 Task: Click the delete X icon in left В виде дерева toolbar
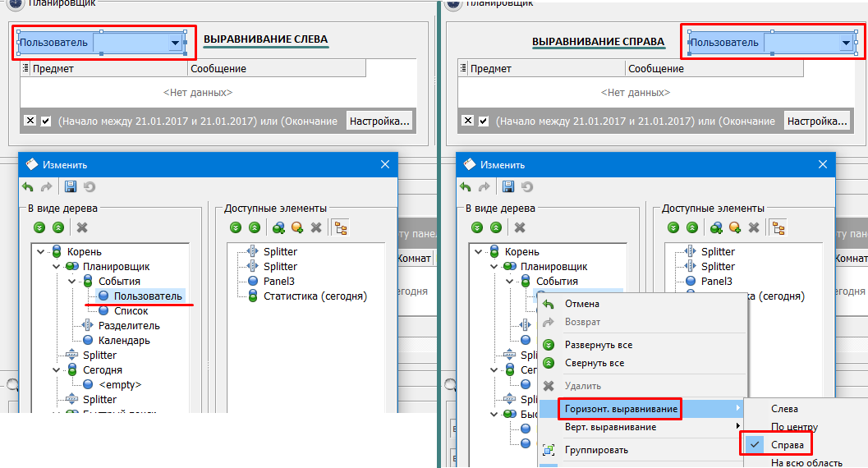[82, 227]
